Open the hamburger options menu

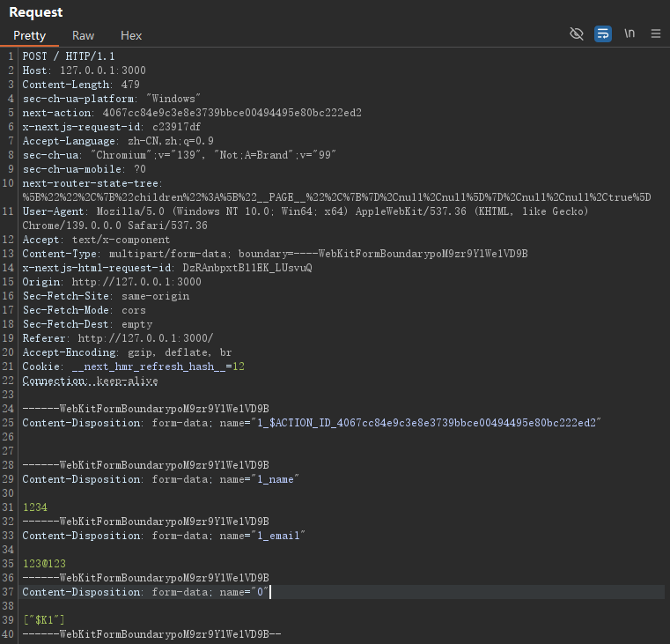coord(656,33)
